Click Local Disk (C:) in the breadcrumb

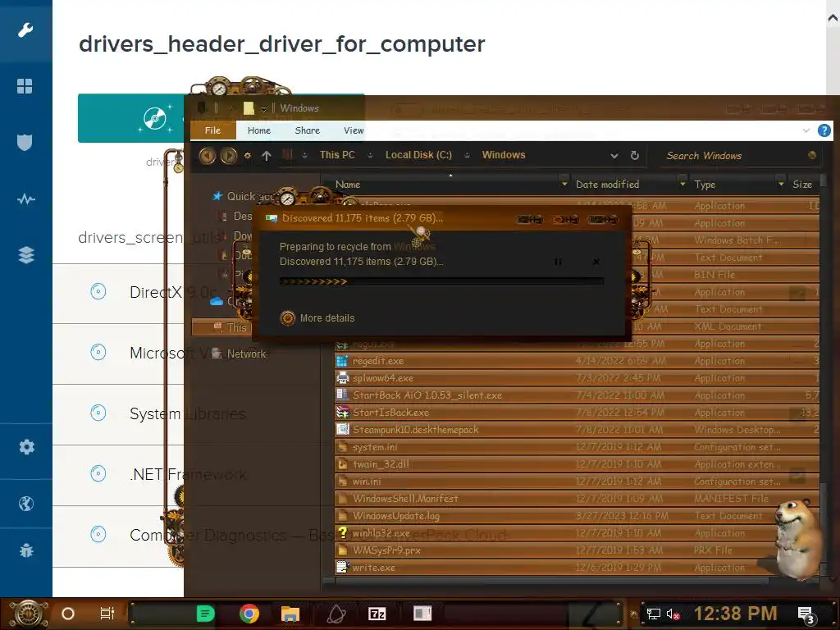[418, 155]
